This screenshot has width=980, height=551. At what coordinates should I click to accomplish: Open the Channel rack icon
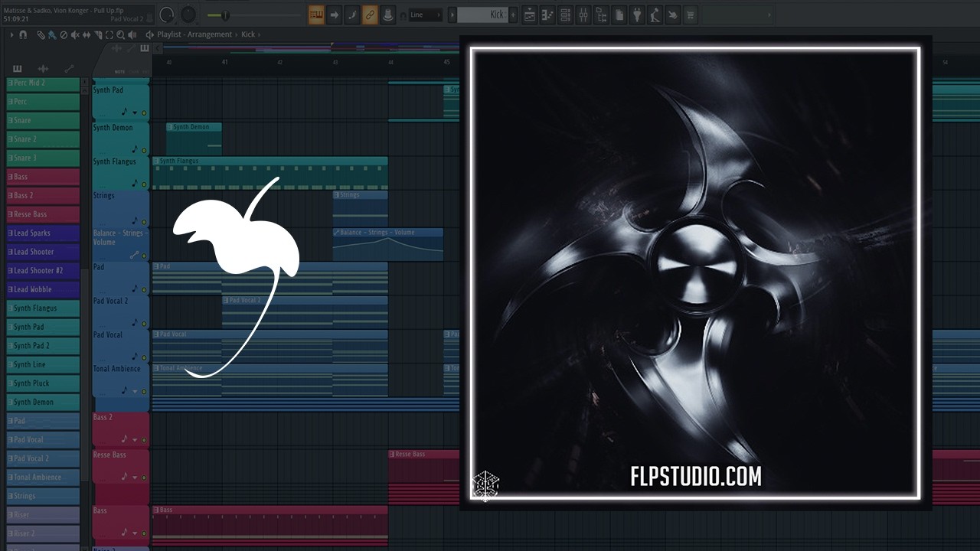(565, 15)
